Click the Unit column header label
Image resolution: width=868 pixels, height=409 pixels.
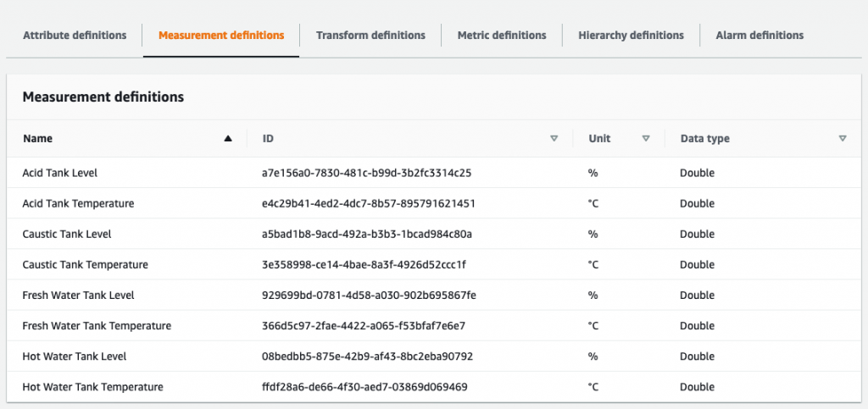coord(599,139)
